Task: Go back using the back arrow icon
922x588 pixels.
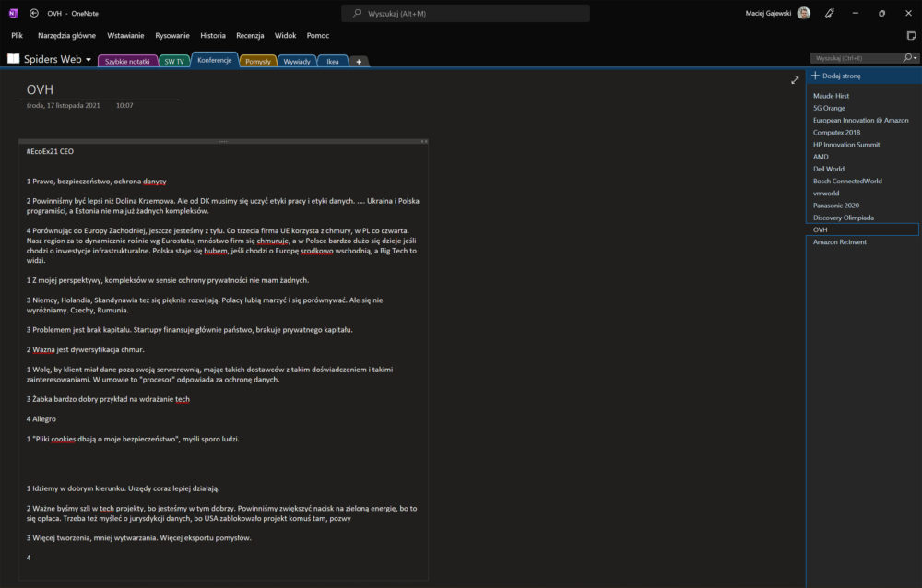Action: (x=34, y=13)
